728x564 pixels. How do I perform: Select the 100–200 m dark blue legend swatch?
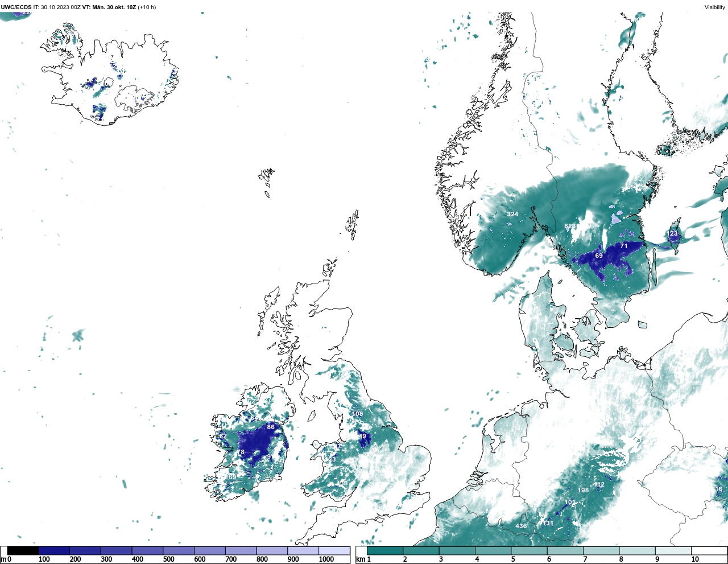54,550
